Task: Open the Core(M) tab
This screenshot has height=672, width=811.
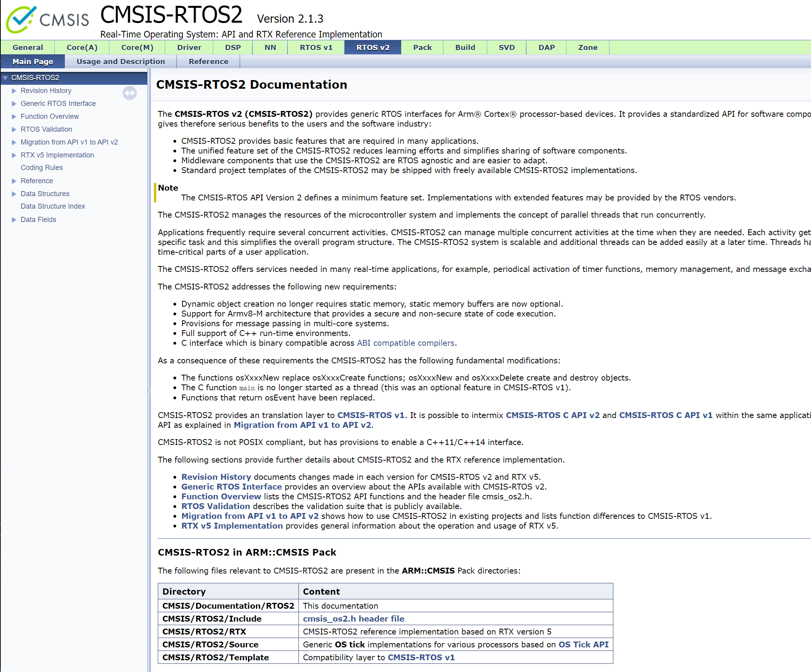Action: [x=137, y=47]
